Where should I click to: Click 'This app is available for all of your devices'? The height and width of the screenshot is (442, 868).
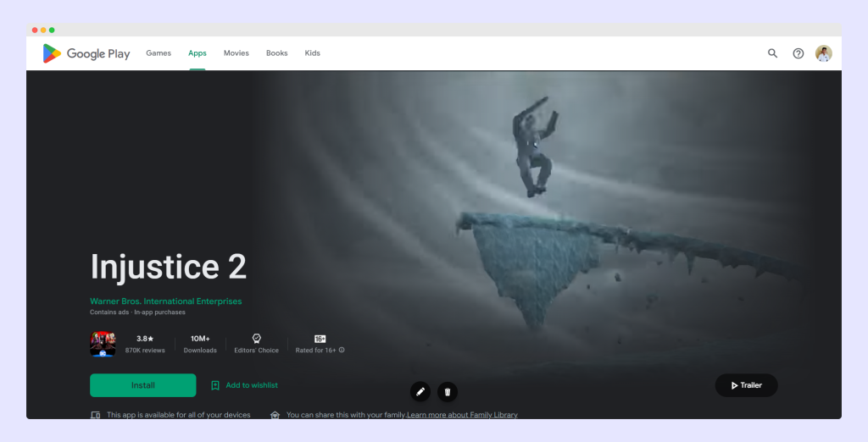(178, 415)
